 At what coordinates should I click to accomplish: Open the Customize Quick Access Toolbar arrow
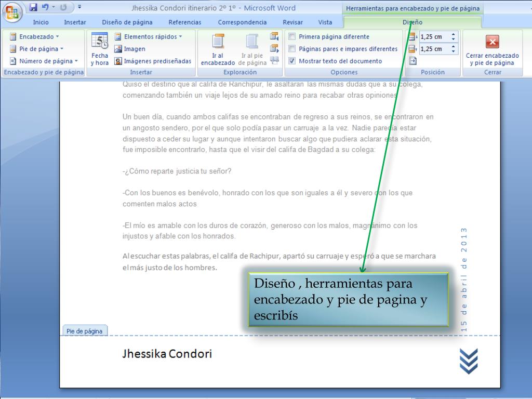point(79,7)
